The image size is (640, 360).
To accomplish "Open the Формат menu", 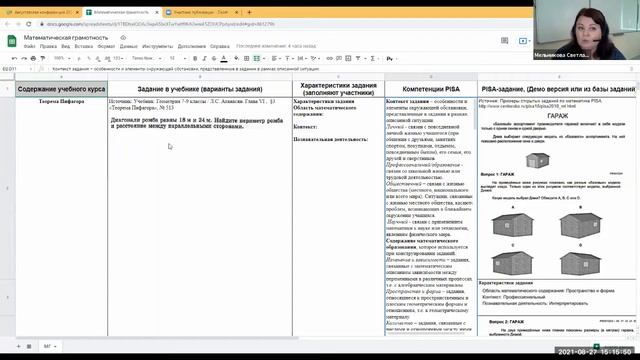I will point(106,47).
